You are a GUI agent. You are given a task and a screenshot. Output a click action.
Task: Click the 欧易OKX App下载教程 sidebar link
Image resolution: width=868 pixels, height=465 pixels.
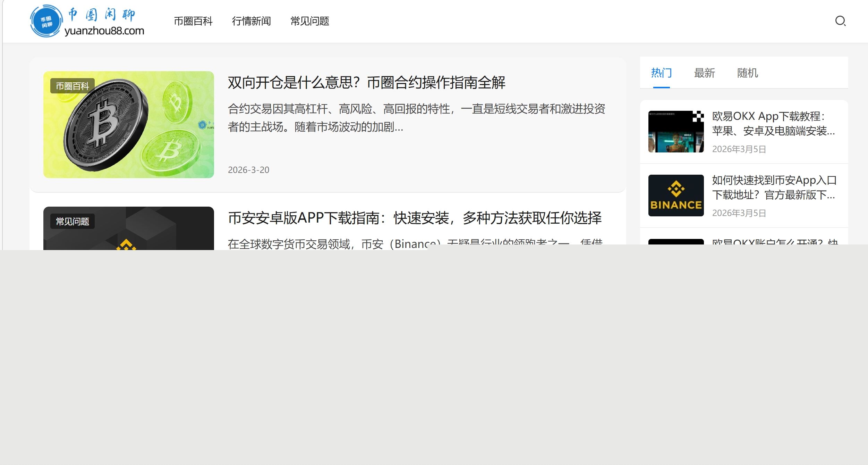click(x=774, y=124)
